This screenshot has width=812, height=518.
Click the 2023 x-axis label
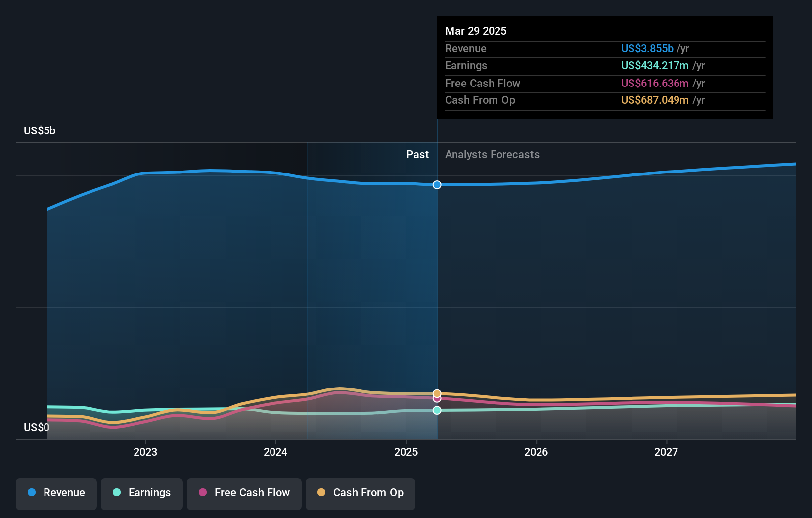tap(145, 452)
